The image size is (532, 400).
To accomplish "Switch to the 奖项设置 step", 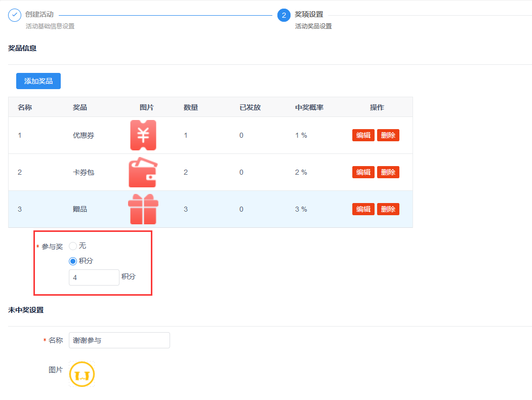I will [x=309, y=15].
